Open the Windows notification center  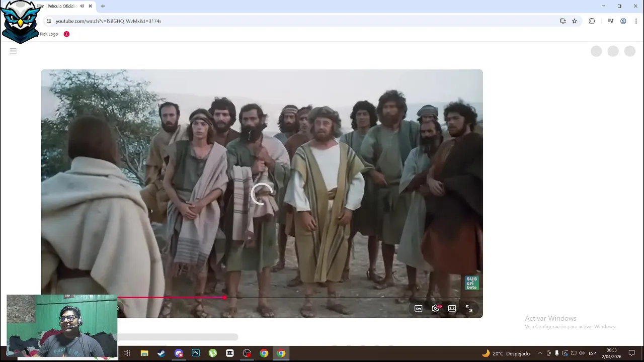click(632, 353)
